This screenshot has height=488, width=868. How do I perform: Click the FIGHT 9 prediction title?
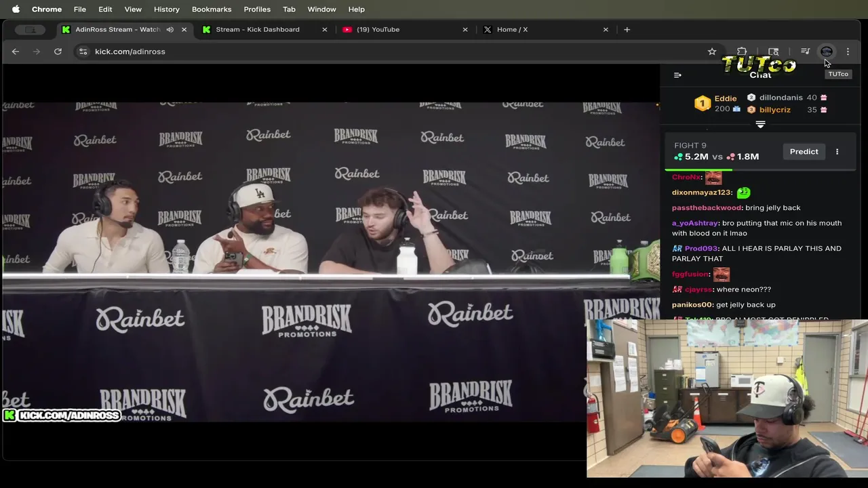[x=690, y=146]
